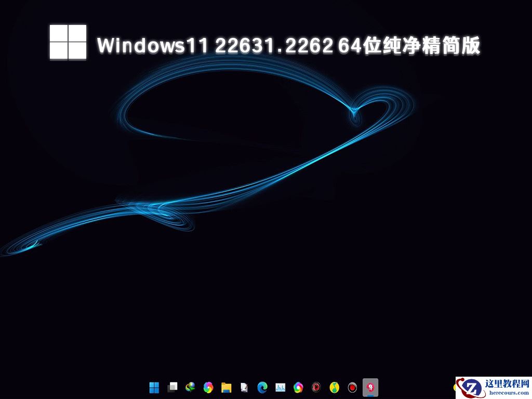The image size is (532, 399).
Task: Open Task View from the taskbar
Action: 172,387
